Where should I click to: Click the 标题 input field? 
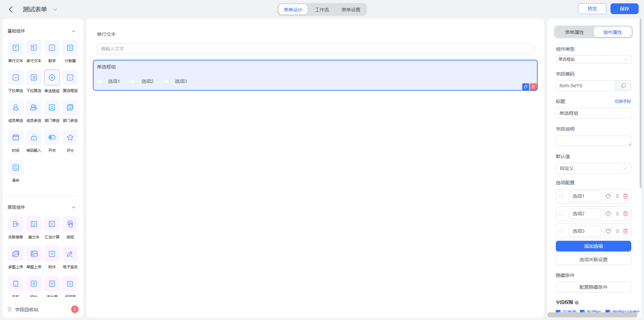[593, 113]
